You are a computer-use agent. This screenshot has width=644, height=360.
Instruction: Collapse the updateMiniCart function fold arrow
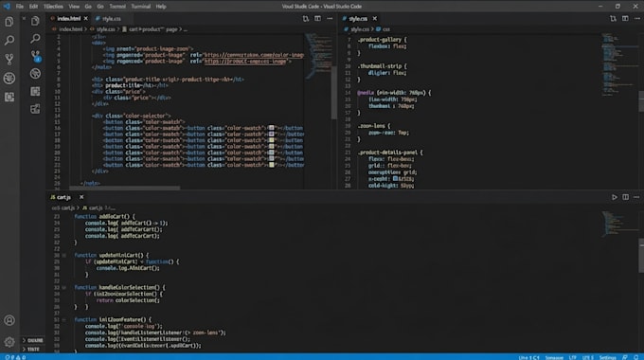point(64,255)
